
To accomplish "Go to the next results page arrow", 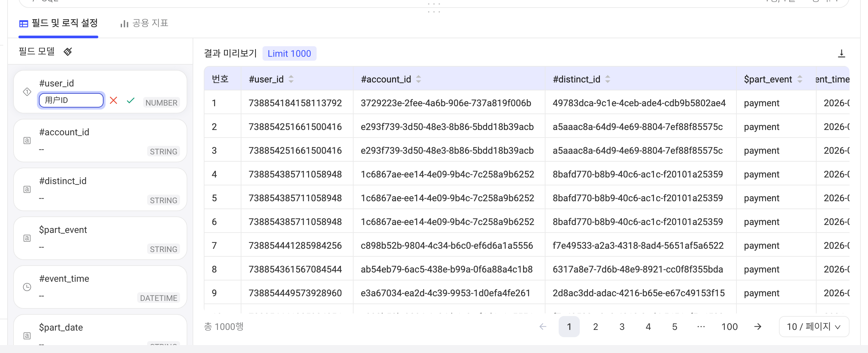I will tap(758, 326).
